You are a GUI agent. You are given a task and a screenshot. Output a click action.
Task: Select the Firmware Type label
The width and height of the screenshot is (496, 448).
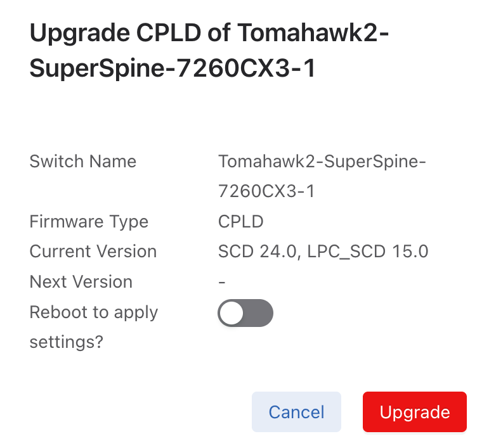[89, 222]
